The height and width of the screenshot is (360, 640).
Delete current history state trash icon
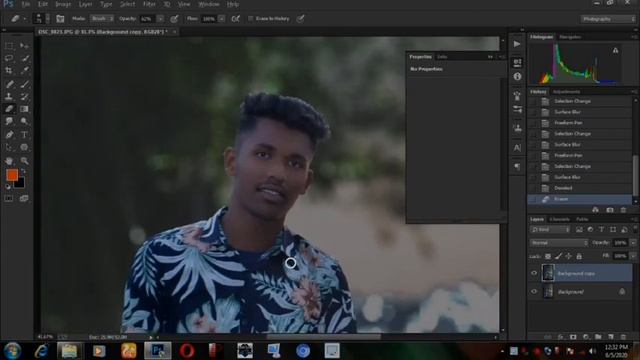tap(623, 210)
